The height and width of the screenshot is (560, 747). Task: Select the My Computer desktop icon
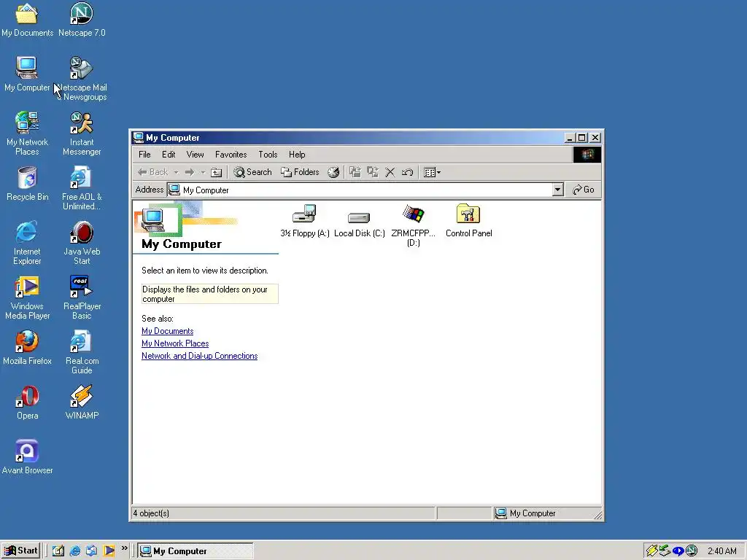[27, 75]
